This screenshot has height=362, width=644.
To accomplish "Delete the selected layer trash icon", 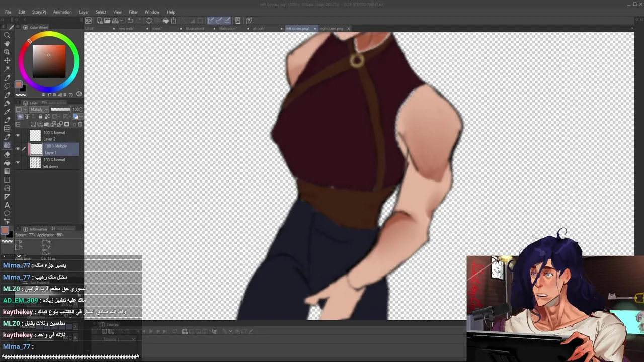I will pos(80,124).
